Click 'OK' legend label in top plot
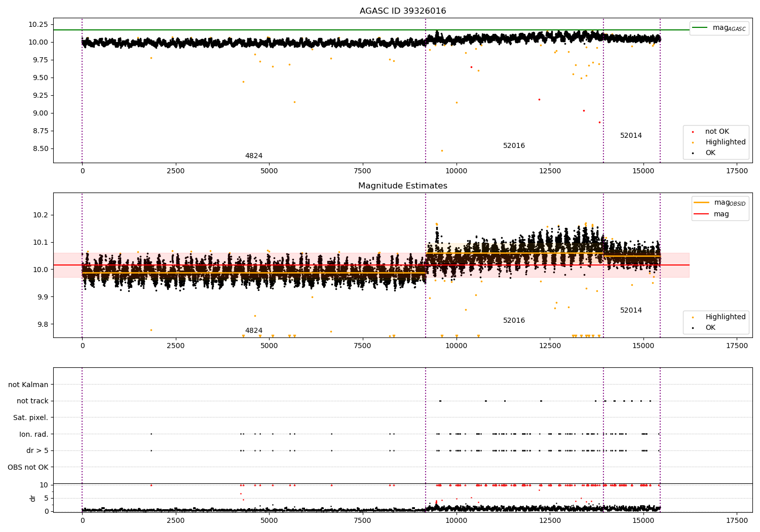Screen dimensions: 760x532 pos(710,153)
